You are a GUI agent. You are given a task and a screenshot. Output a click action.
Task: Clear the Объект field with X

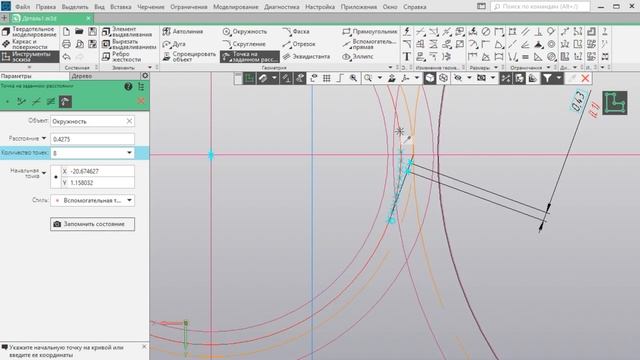click(x=129, y=121)
